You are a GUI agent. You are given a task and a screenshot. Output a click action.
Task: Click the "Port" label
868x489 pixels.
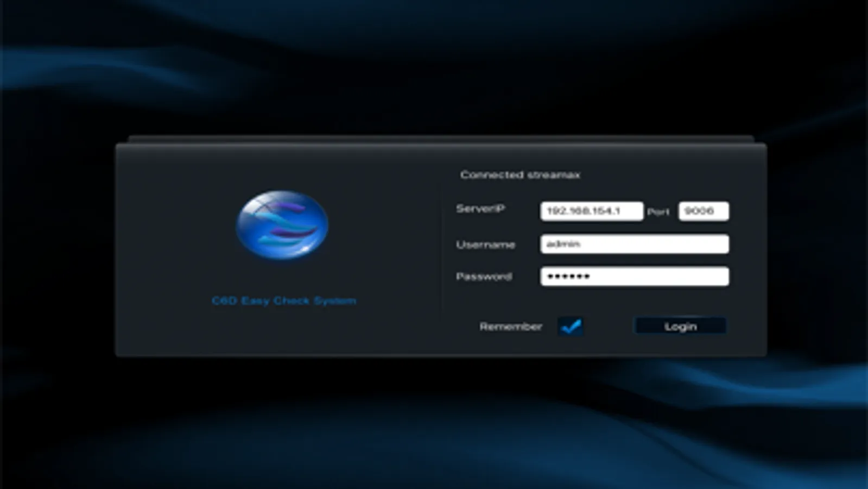pyautogui.click(x=658, y=212)
